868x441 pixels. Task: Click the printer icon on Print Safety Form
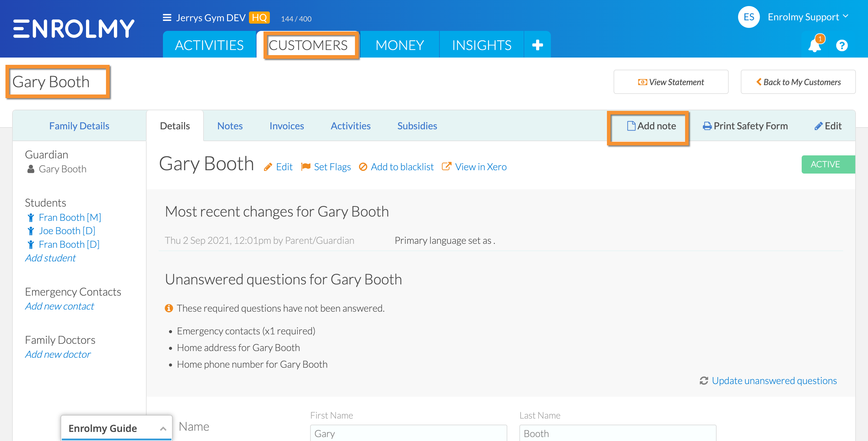click(x=707, y=126)
